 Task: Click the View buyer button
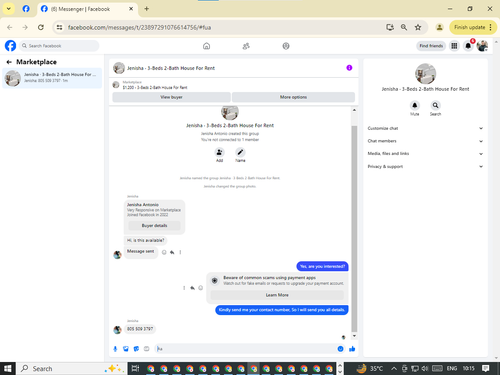click(171, 97)
